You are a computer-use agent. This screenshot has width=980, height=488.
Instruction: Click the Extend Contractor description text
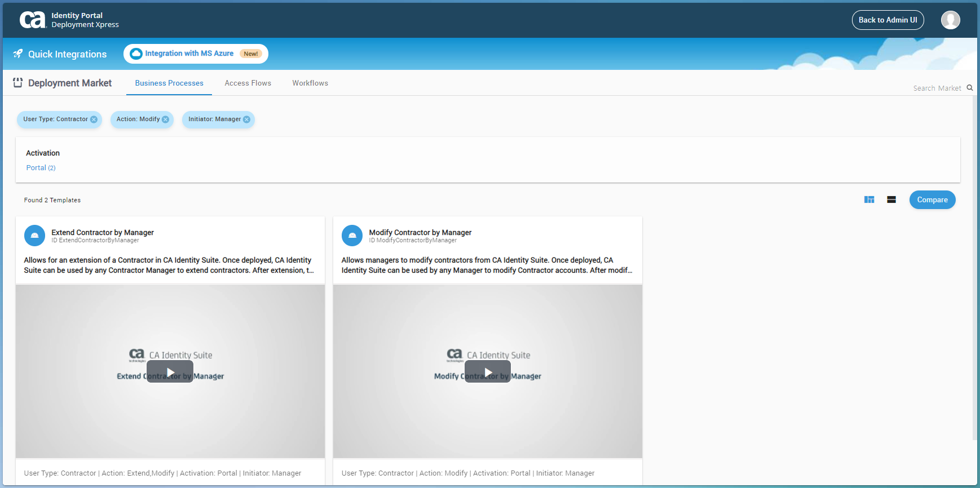click(x=169, y=265)
